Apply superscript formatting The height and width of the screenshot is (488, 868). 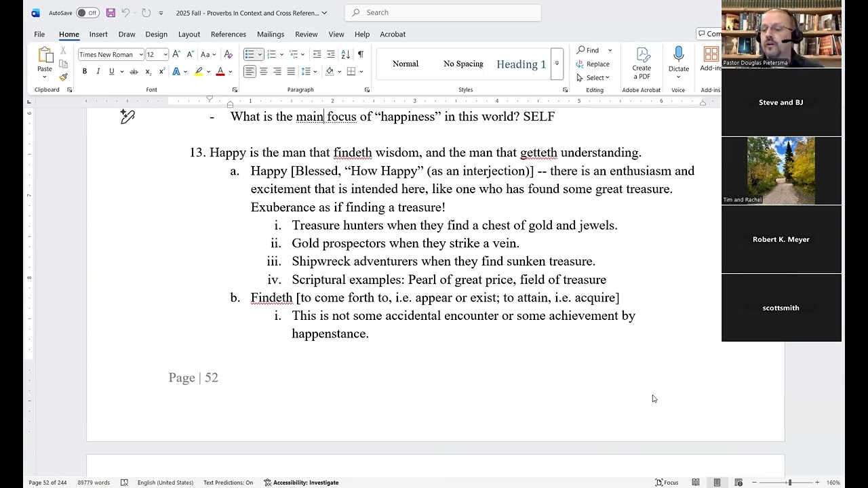161,71
